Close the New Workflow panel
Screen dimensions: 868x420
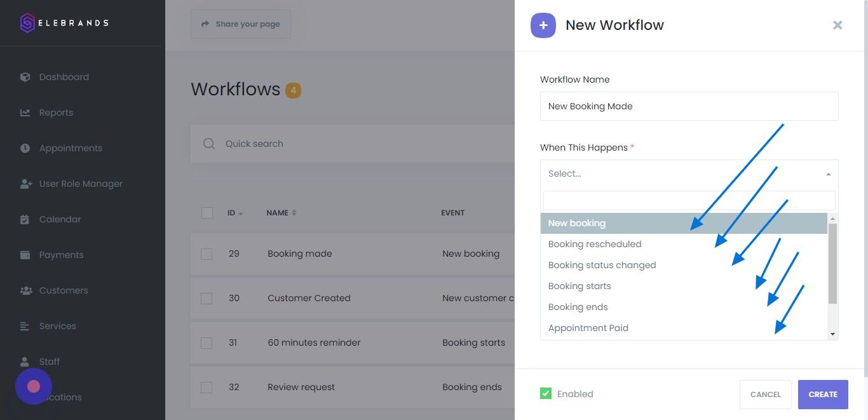837,25
